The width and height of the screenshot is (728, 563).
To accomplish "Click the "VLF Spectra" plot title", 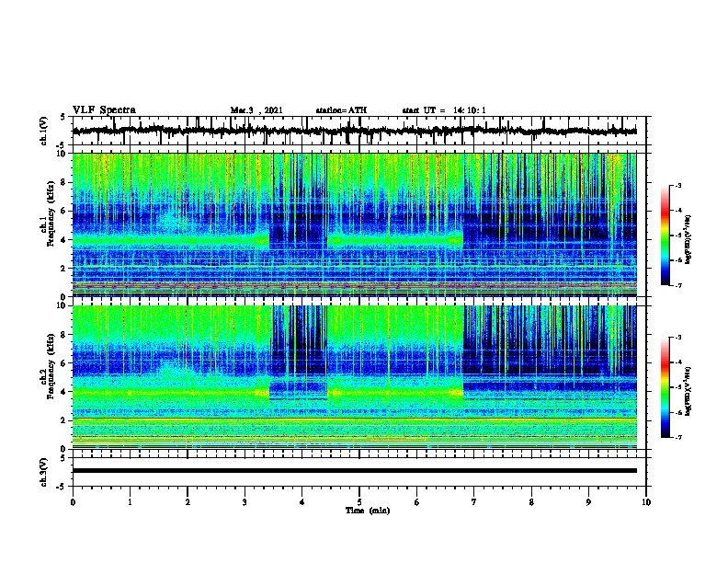I will click(x=104, y=110).
